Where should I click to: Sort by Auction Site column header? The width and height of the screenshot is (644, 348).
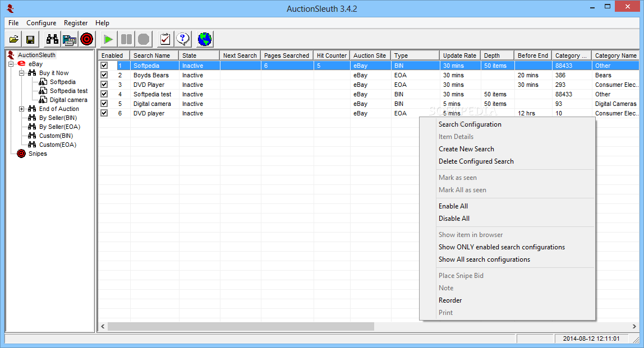(x=370, y=55)
